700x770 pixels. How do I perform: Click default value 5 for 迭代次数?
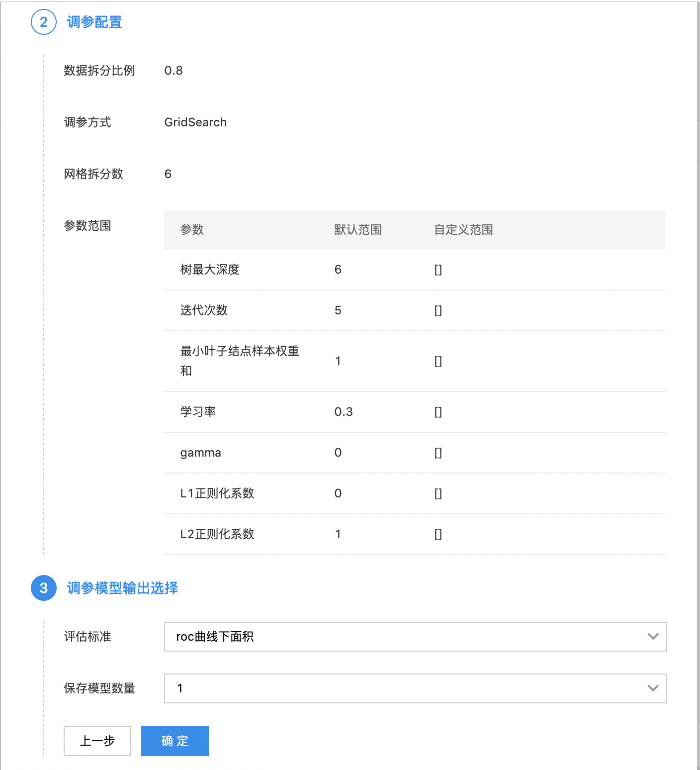(338, 310)
